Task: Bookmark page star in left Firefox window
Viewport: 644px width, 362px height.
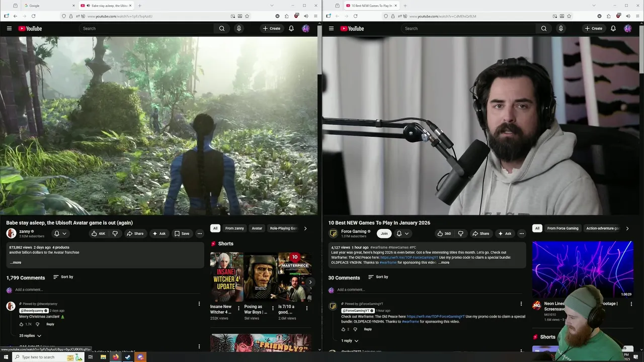Action: pos(247,16)
